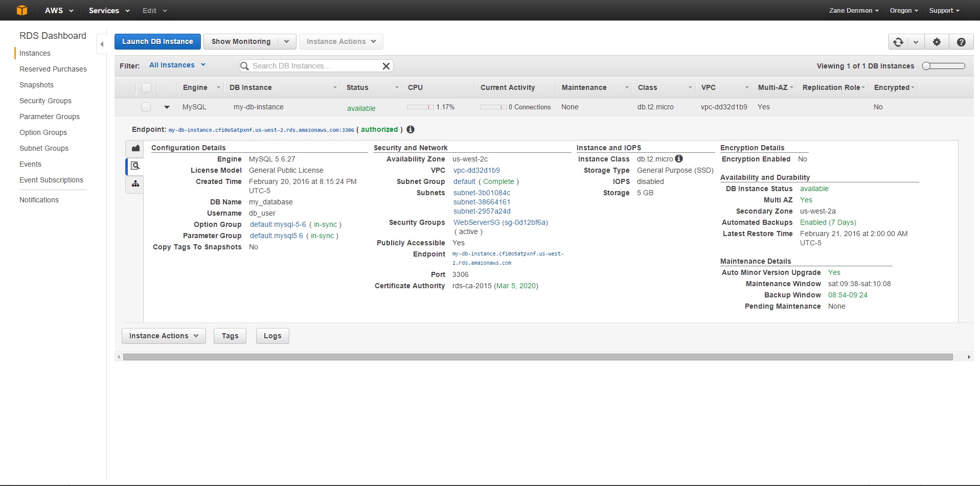Expand the Show Monitoring dropdown arrow
This screenshot has width=980, height=486.
[287, 41]
